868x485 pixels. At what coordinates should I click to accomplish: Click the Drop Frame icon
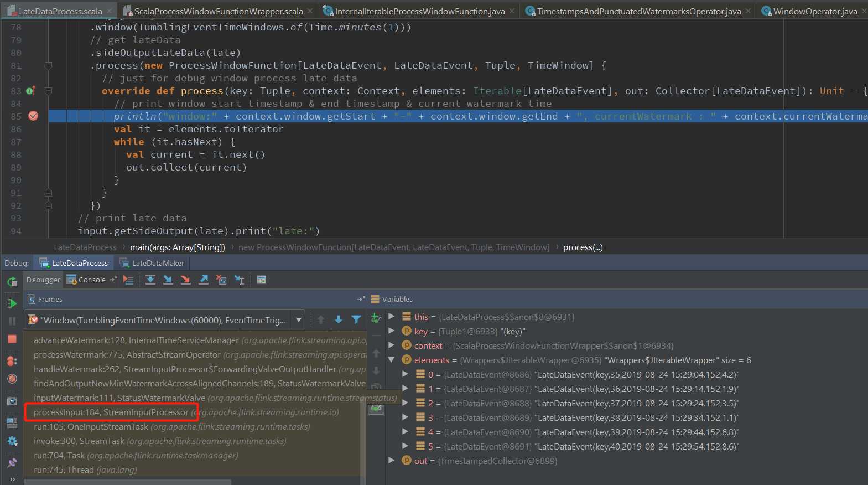click(221, 280)
